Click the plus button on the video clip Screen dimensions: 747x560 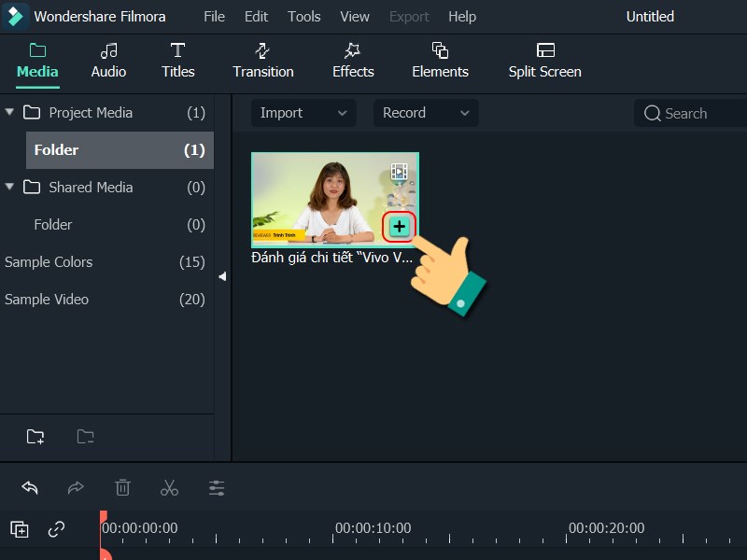(x=400, y=226)
